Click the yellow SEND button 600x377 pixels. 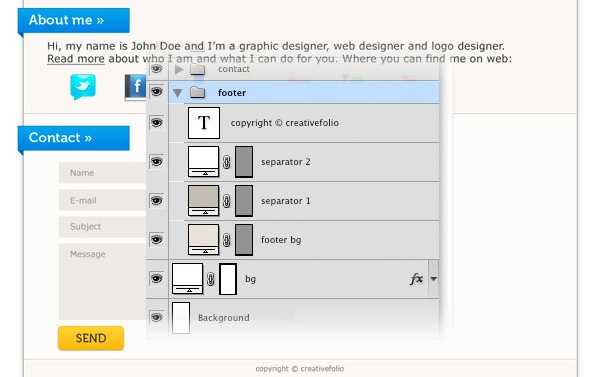(91, 338)
